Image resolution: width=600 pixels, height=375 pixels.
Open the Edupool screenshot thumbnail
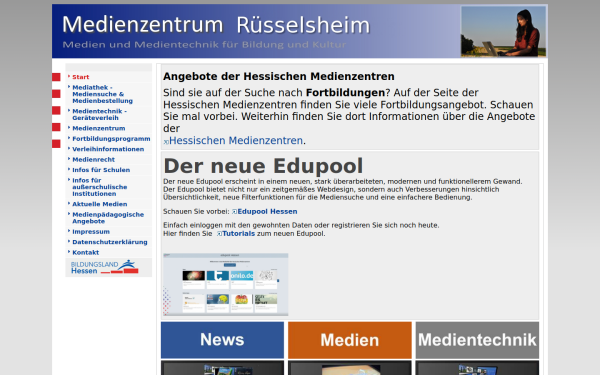point(226,284)
